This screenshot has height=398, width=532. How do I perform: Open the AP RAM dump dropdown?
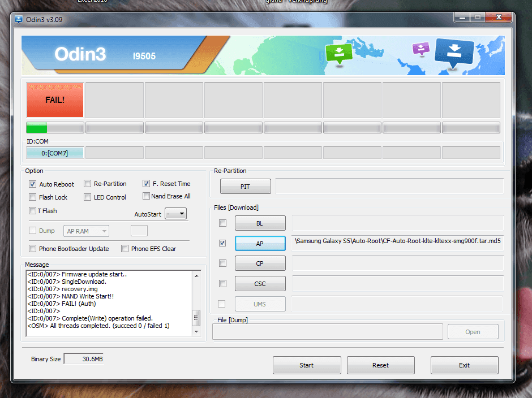point(86,231)
